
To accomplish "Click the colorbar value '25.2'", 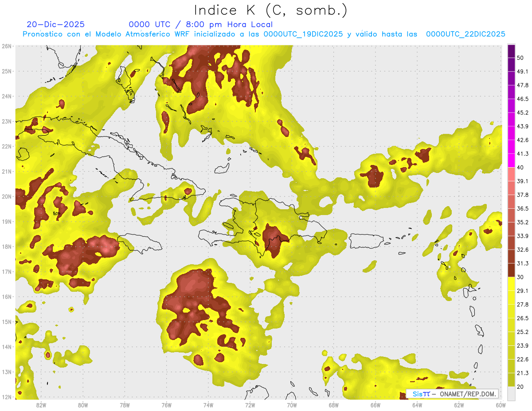I will click(x=523, y=332).
